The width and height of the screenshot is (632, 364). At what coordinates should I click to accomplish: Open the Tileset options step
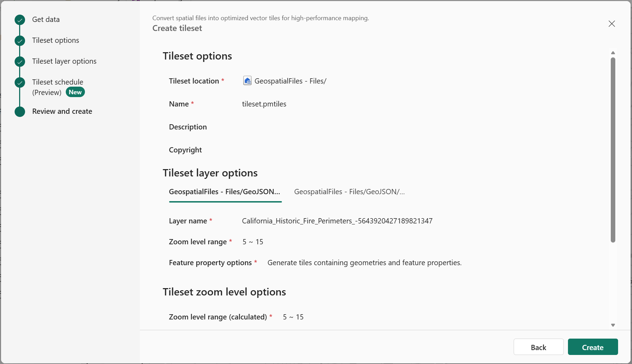coord(56,40)
